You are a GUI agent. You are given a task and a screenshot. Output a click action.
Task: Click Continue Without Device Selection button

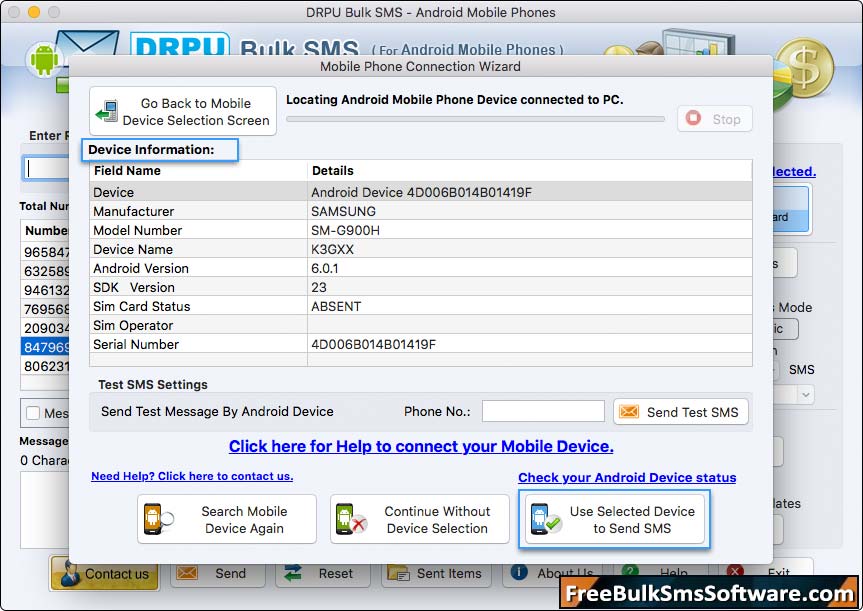point(419,519)
